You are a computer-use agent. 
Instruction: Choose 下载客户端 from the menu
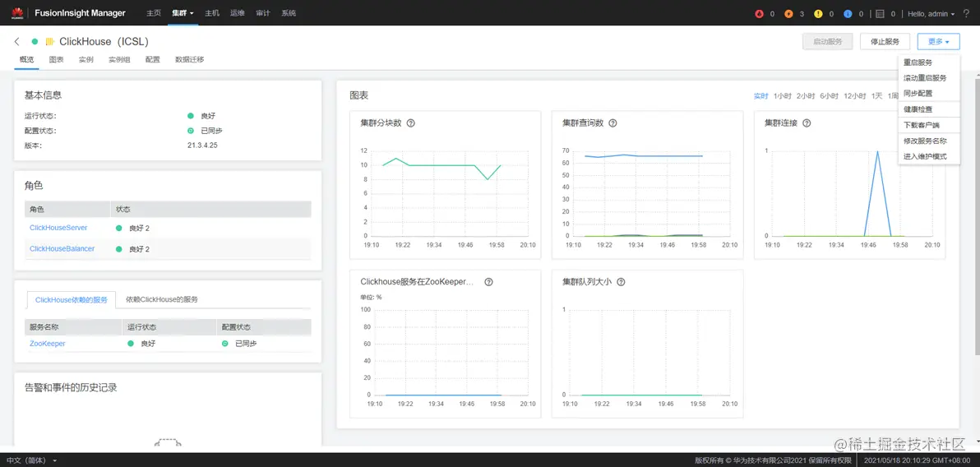tap(929, 125)
